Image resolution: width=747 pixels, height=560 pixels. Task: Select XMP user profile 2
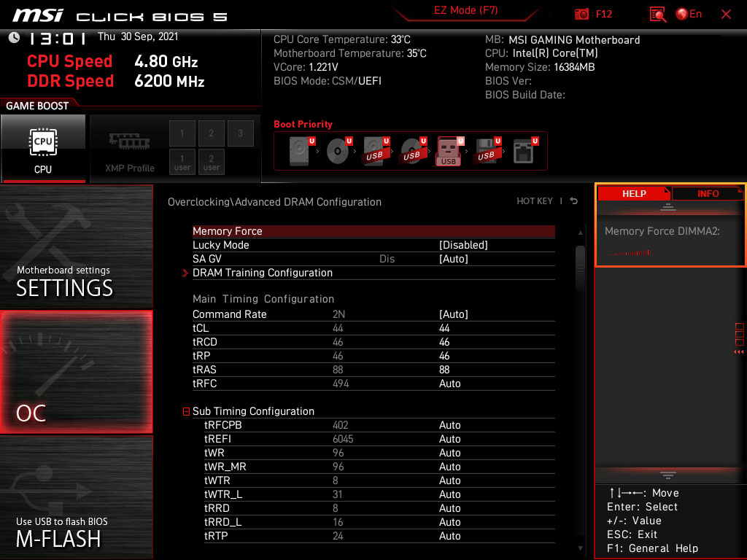coord(211,162)
